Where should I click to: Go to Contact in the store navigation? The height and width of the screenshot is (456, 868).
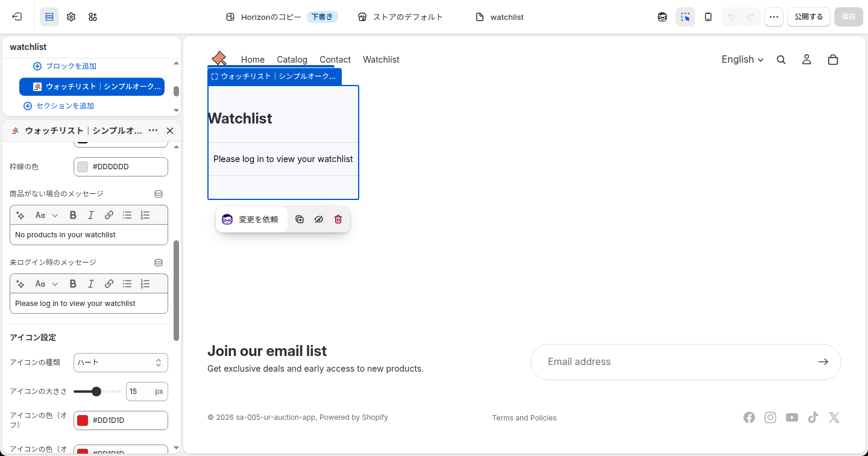[335, 60]
